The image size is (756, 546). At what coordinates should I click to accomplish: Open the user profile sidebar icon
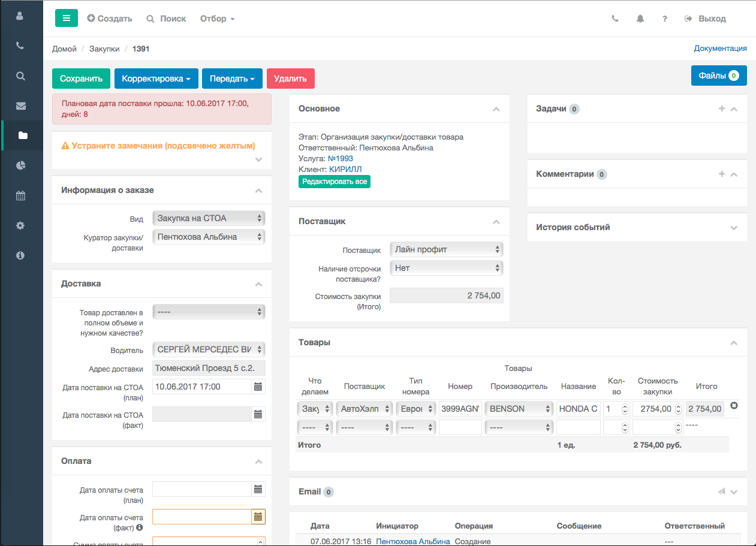point(20,16)
